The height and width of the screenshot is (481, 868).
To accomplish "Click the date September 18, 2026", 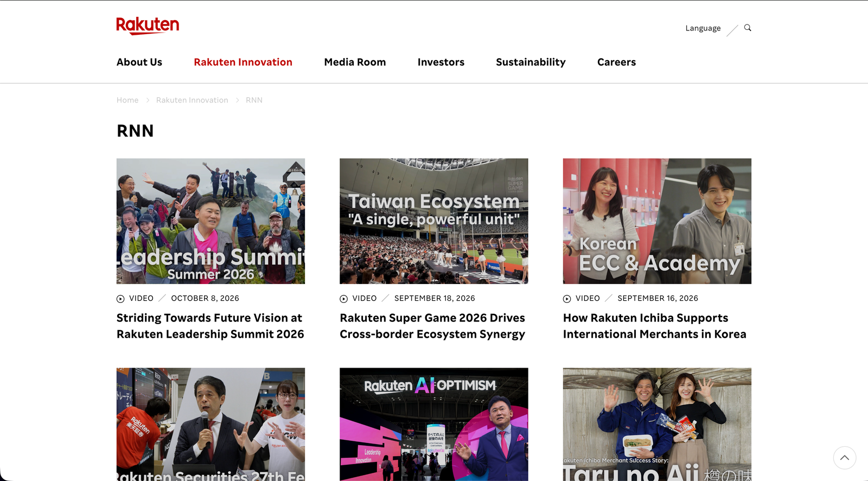I will pos(435,299).
